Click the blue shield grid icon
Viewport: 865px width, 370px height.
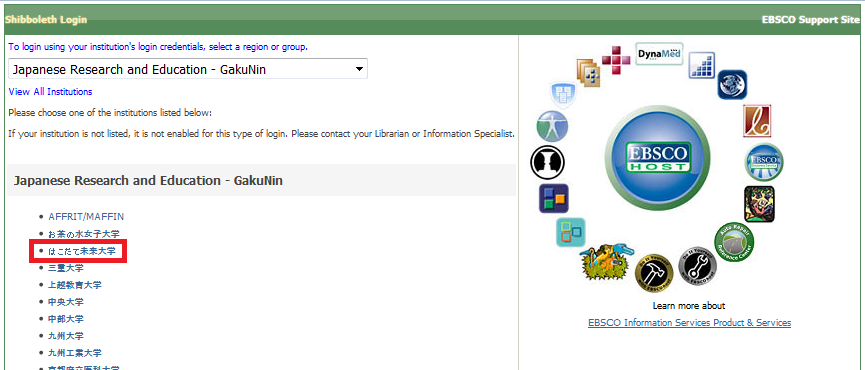point(563,95)
